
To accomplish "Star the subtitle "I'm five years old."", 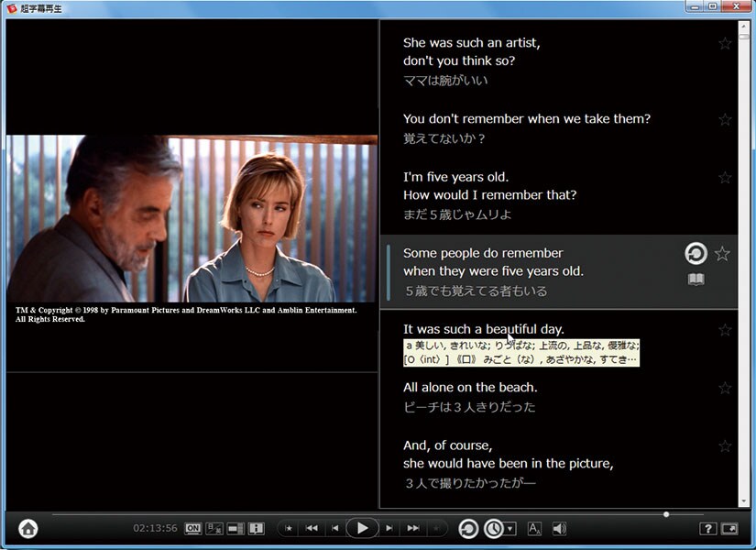I will point(725,178).
